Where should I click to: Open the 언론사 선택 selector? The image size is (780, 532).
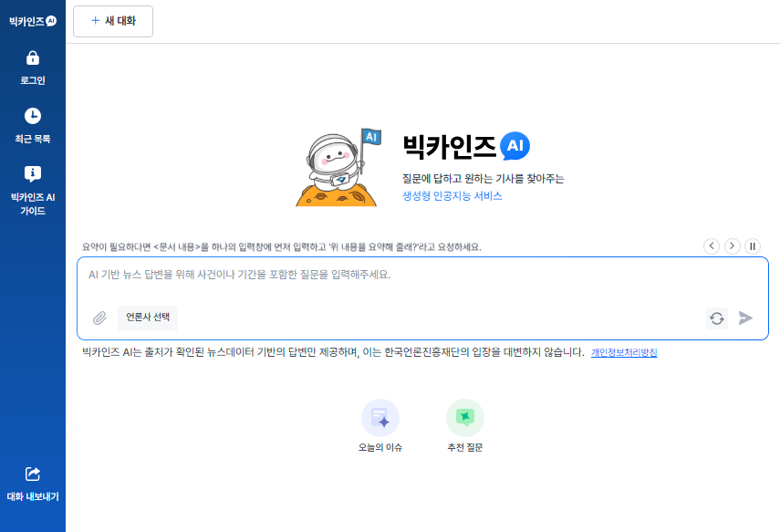coord(148,318)
